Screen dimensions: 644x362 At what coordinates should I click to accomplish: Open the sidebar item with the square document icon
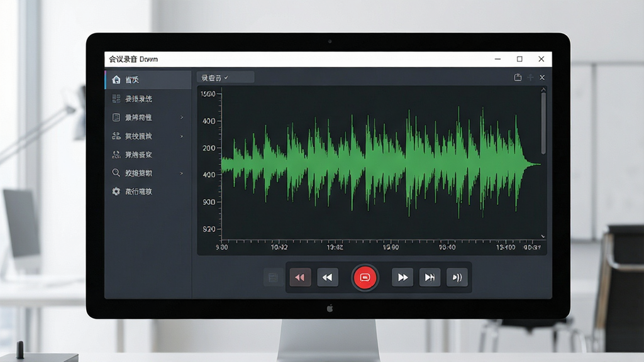coord(148,118)
